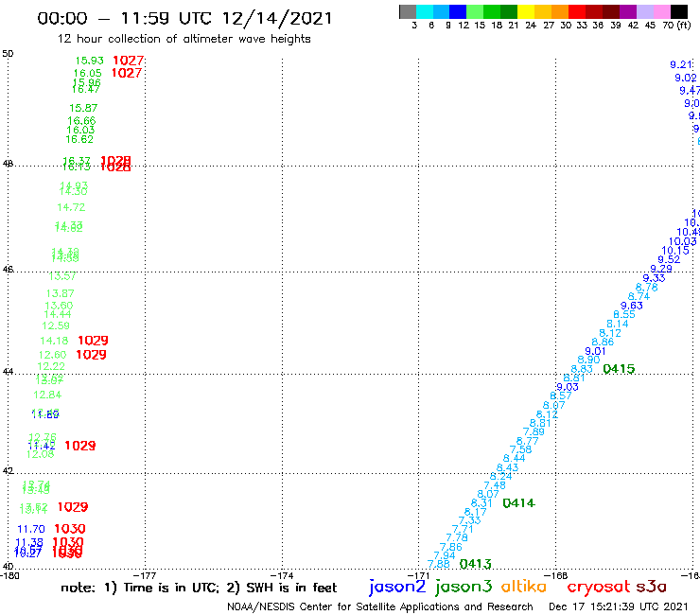Select the "cryosat" satellite legend label
Screen dimensions: 700x615
(x=599, y=587)
